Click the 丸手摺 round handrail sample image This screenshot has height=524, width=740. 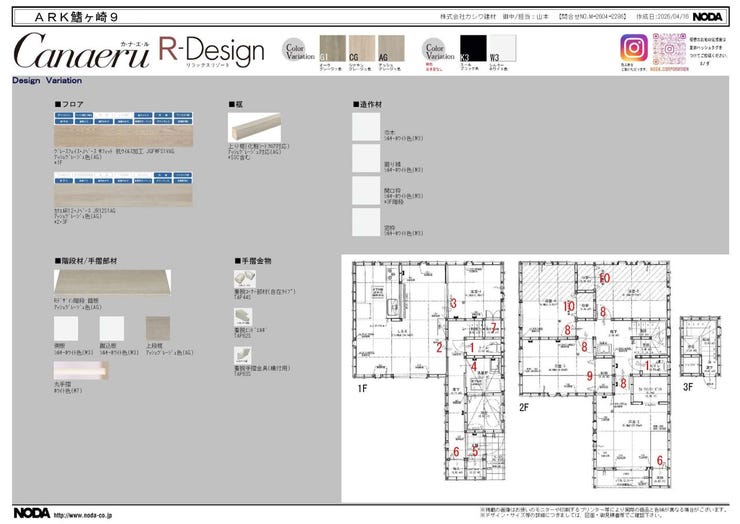82,373
